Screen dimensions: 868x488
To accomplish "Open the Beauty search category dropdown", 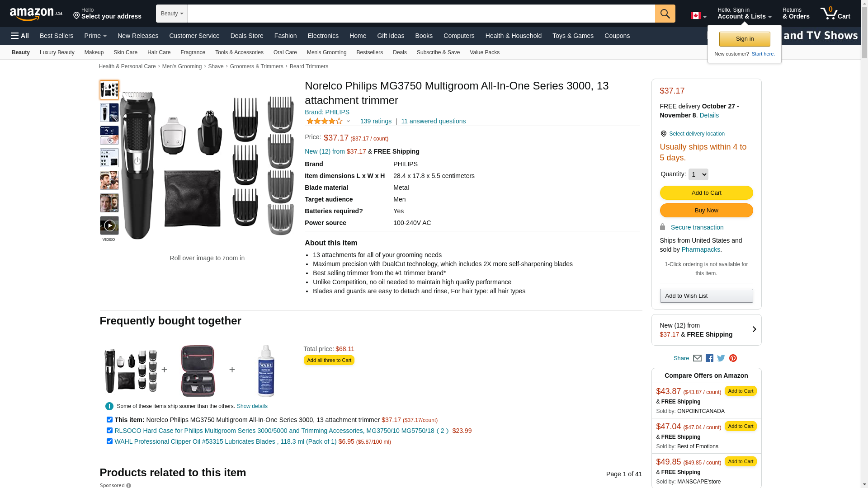I will click(x=172, y=14).
